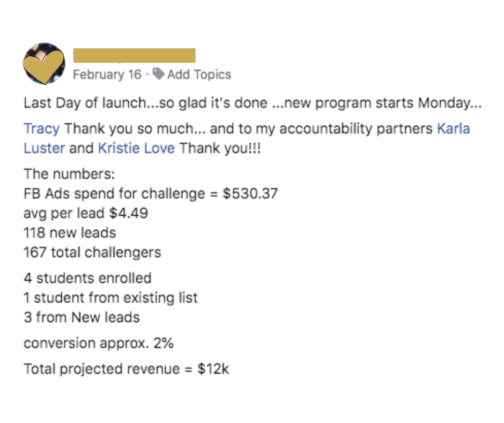Image resolution: width=504 pixels, height=423 pixels.
Task: Click the February 16 post timestamp
Action: tap(107, 75)
